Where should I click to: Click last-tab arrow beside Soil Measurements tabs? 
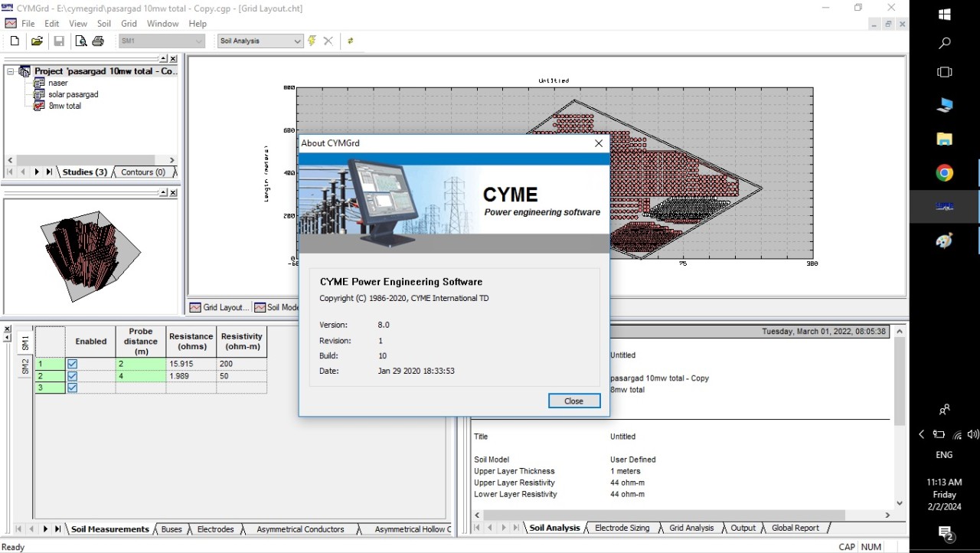pyautogui.click(x=57, y=529)
